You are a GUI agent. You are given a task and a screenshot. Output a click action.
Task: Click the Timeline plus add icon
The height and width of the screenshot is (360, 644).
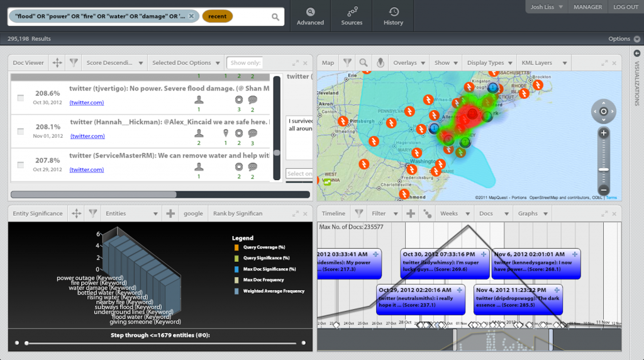tap(410, 213)
